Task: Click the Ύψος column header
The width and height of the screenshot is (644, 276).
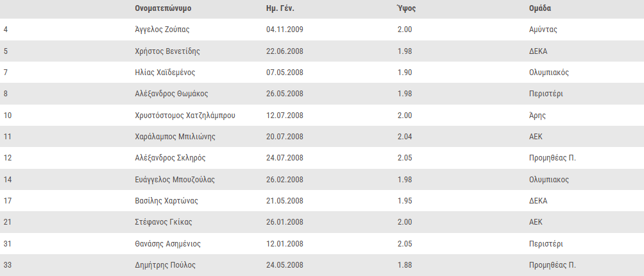Action: click(407, 8)
